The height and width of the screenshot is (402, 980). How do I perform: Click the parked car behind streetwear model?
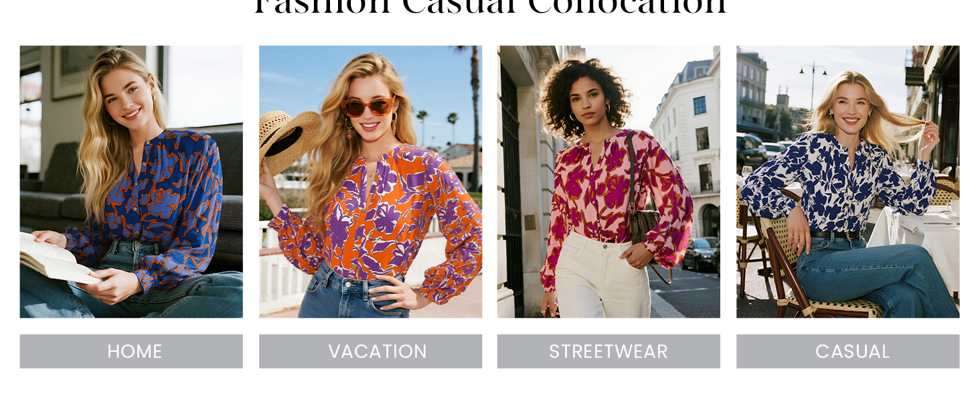coord(701,253)
